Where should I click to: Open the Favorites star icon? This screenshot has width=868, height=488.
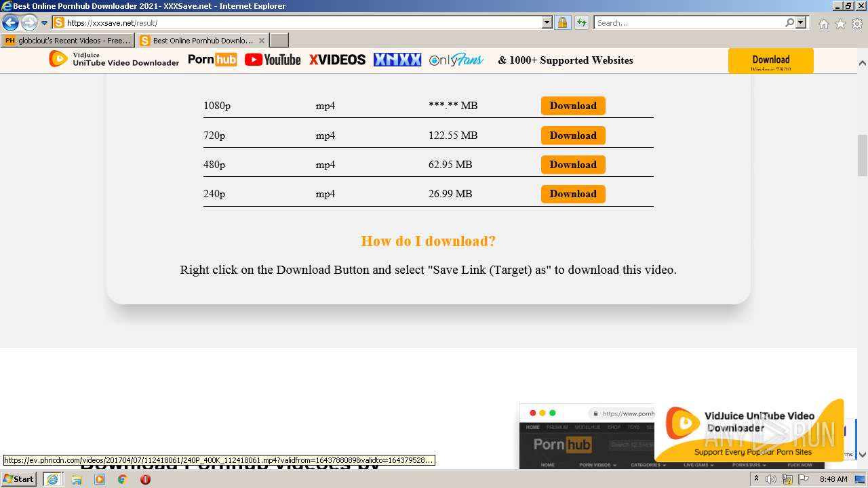pos(840,24)
